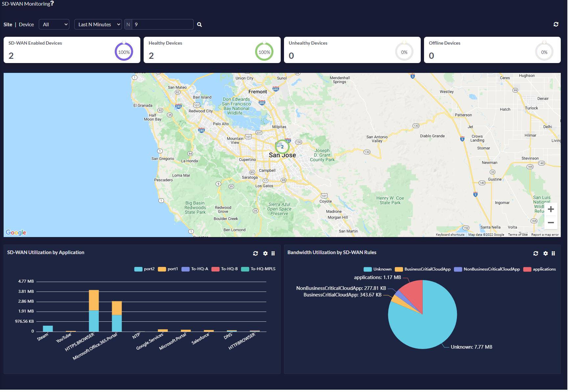Click Report a map error link
Image resolution: width=568 pixels, height=392 pixels.
click(545, 235)
